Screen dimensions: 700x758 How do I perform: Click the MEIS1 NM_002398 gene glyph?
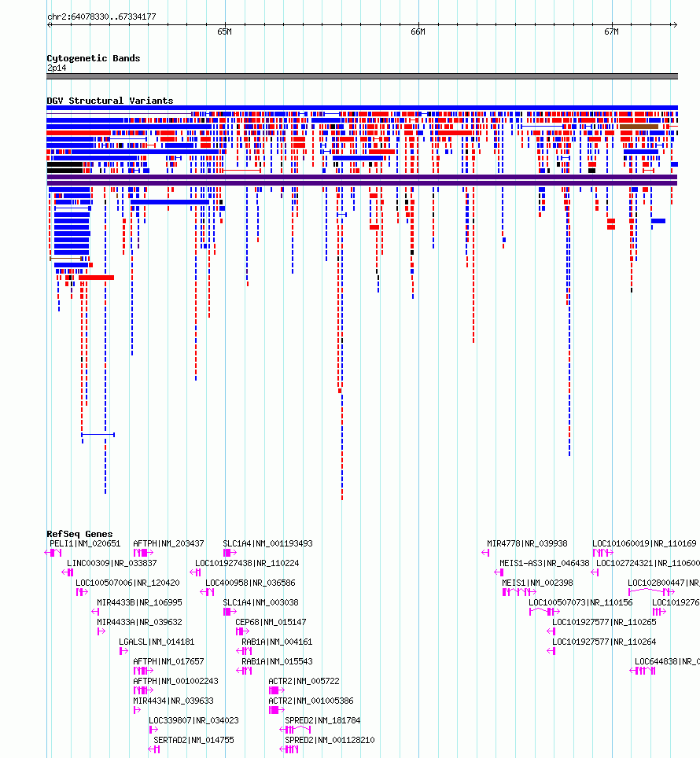(x=519, y=592)
